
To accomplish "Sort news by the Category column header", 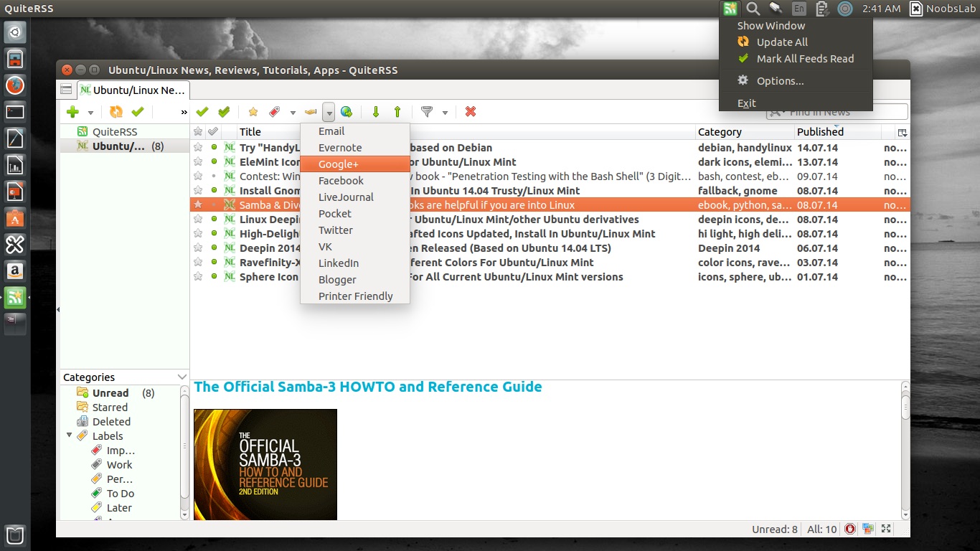I will pyautogui.click(x=745, y=132).
